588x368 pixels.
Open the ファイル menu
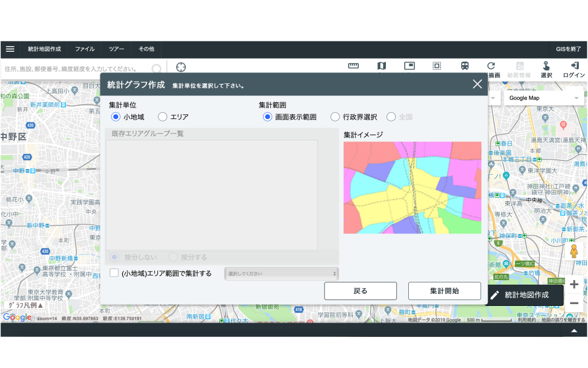coord(84,48)
